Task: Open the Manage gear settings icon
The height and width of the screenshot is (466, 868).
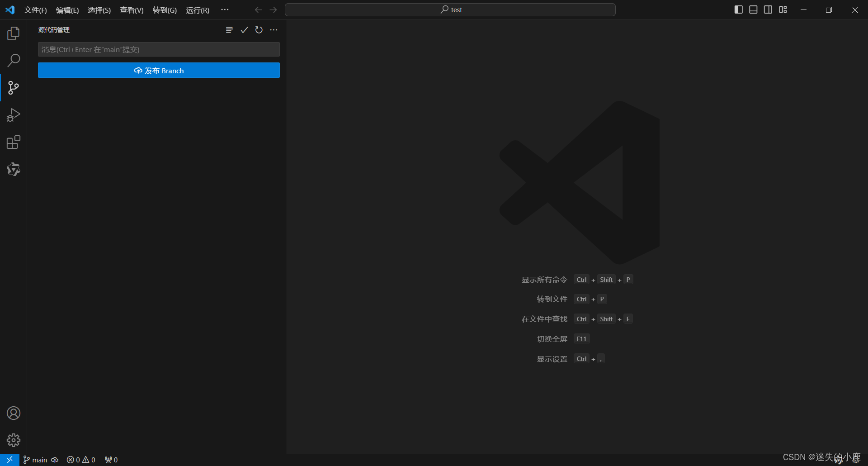Action: coord(14,440)
